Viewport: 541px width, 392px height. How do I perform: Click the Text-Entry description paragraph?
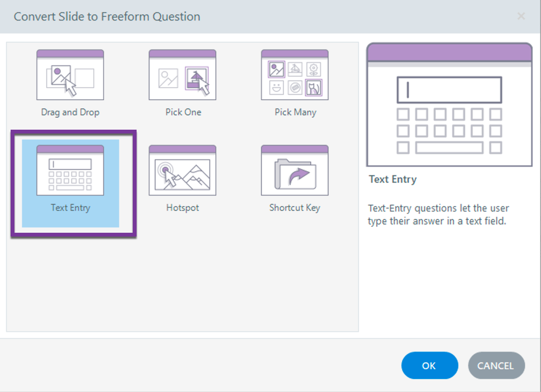[438, 214]
